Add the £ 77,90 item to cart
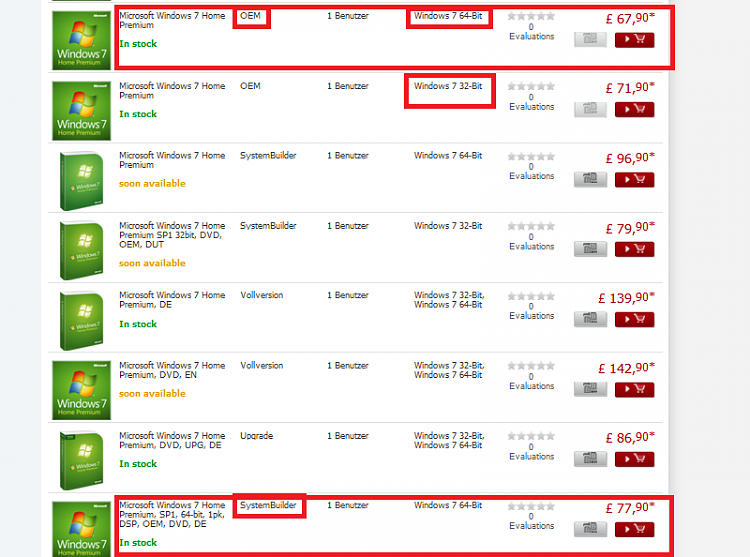This screenshot has height=557, width=750. pyautogui.click(x=634, y=529)
